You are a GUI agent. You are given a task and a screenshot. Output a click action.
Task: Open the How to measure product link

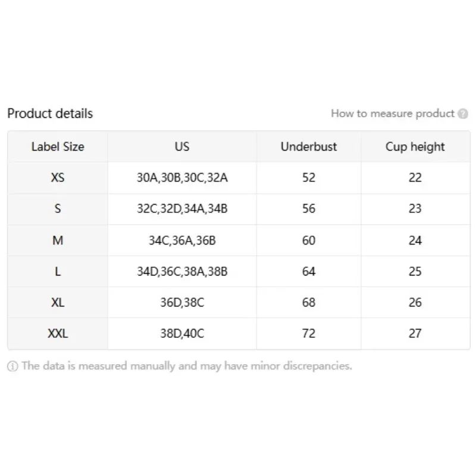393,114
